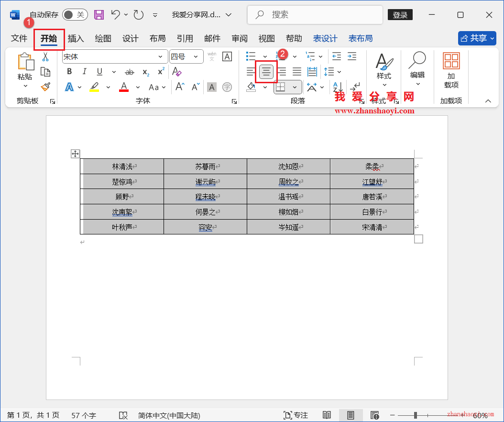Copy selection with the copy icon
504x422 pixels.
[45, 72]
